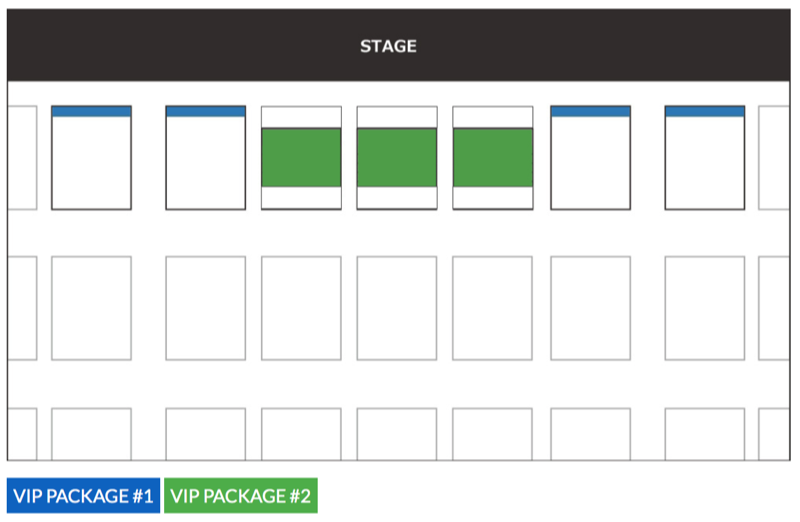Select the second blue-topped front row section from the left
This screenshot has height=522, width=800.
coord(206,158)
